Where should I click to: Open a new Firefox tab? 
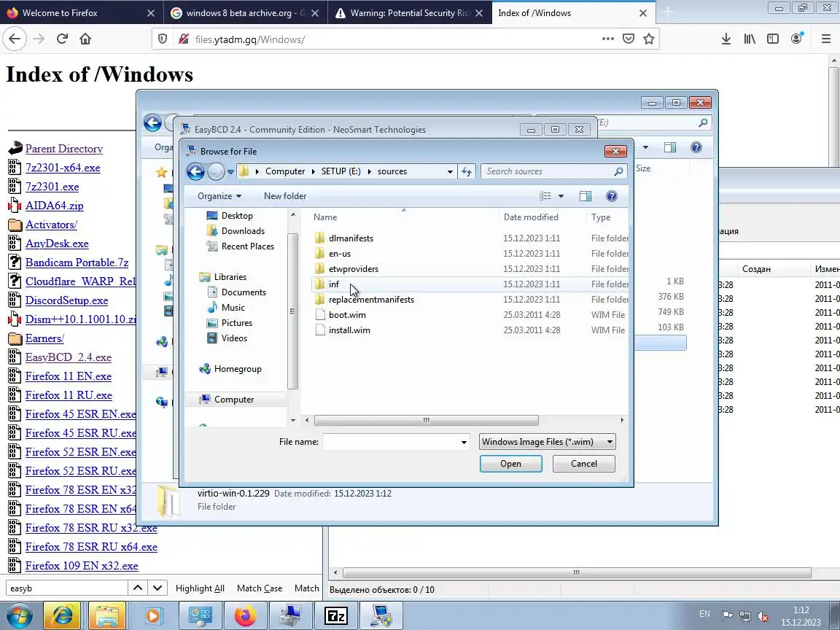click(667, 12)
